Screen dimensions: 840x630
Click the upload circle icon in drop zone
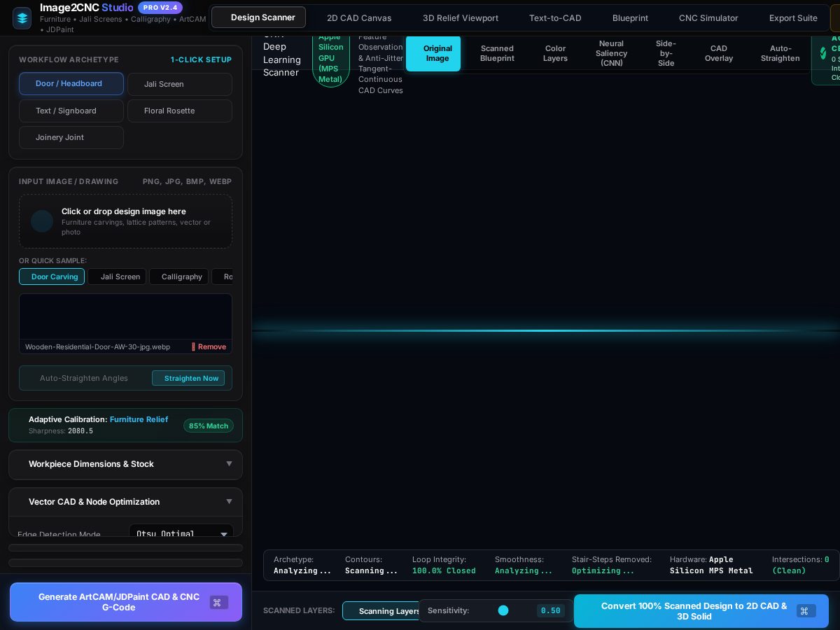(x=42, y=221)
